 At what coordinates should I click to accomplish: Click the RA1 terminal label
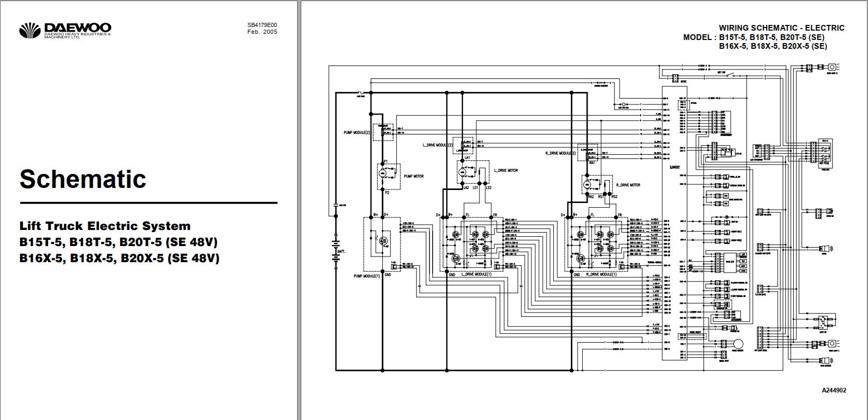592,162
